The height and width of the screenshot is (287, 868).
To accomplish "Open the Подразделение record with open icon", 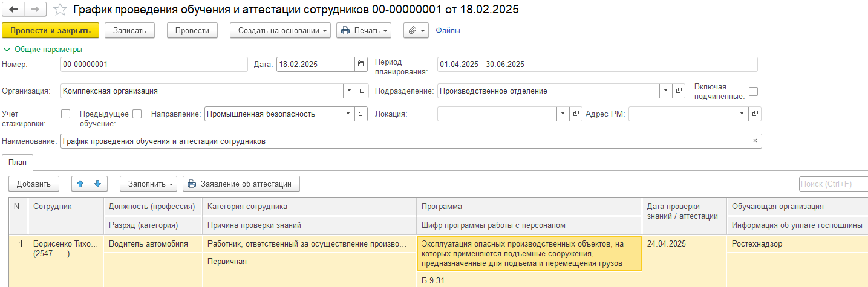I will click(678, 91).
